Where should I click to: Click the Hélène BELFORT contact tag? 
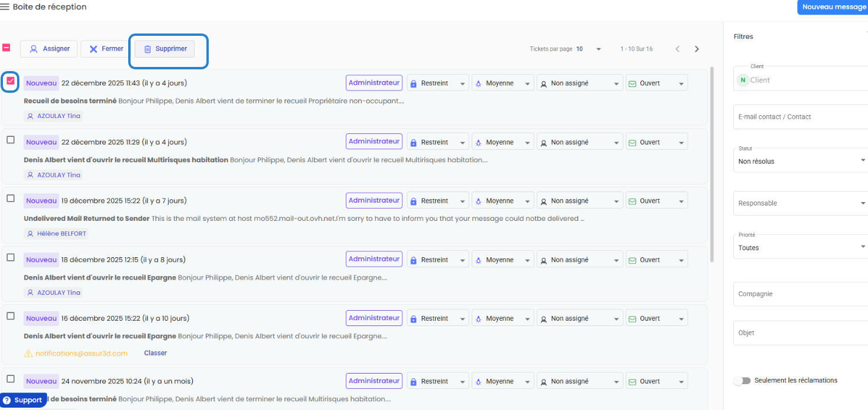pos(56,234)
